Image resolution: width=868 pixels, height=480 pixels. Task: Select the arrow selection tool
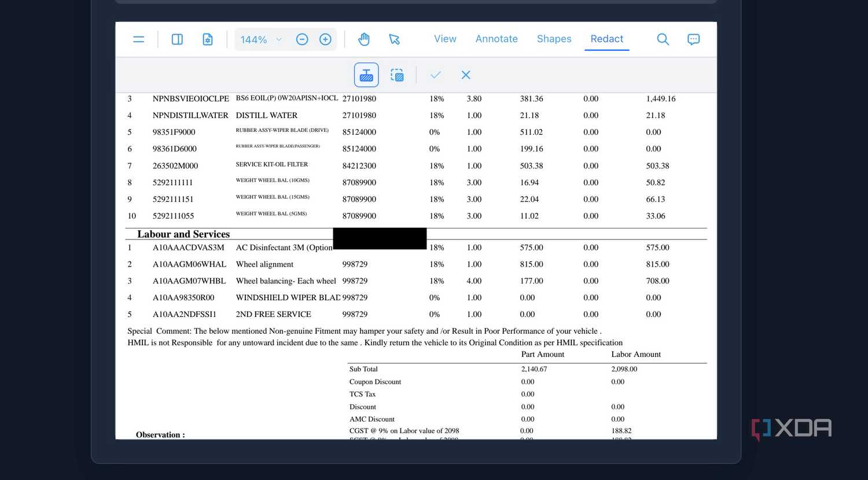(395, 39)
